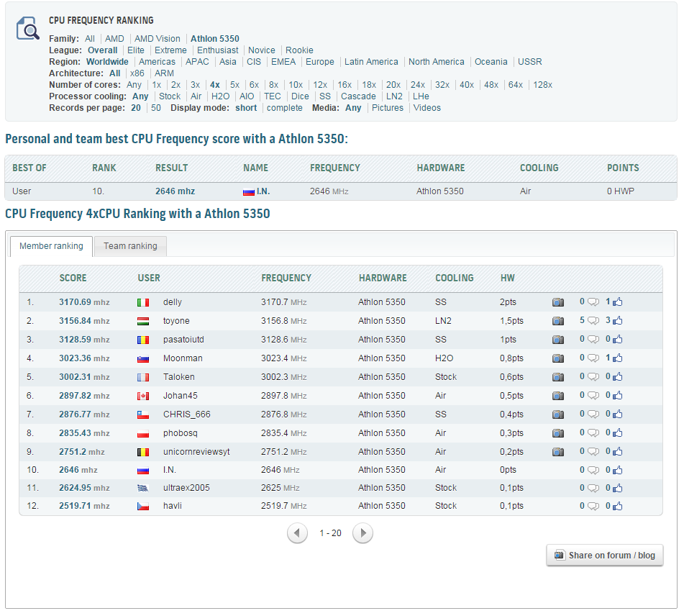Viewport: 684px width, 616px height.
Task: Like Moonman's result with thumbs-up icon
Action: point(618,358)
